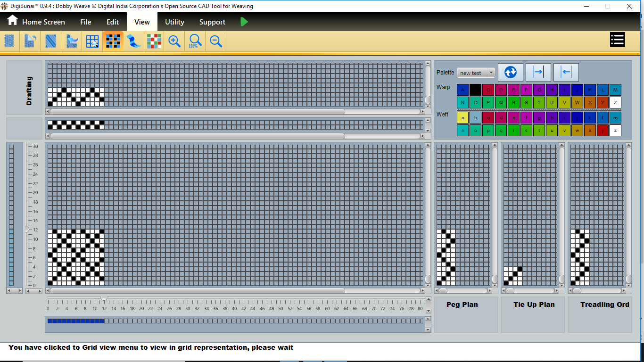Open the File menu
The image size is (644, 362).
[x=85, y=22]
